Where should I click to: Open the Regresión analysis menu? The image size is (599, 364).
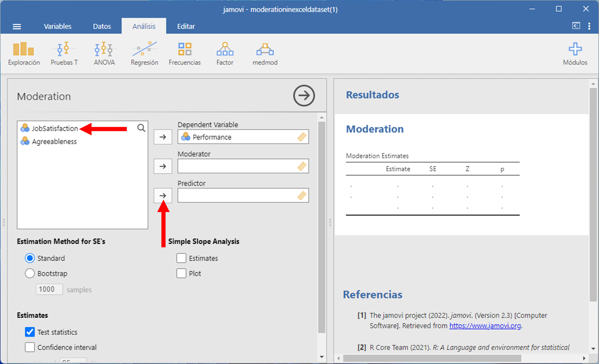144,53
